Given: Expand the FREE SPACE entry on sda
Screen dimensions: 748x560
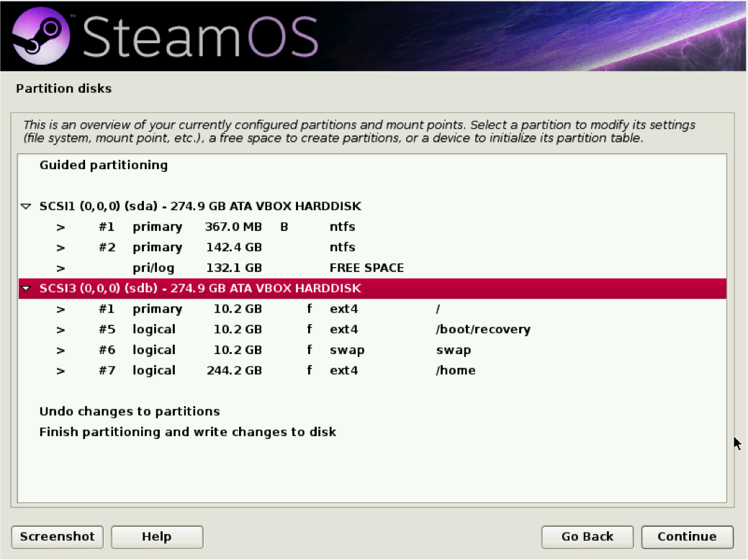Looking at the screenshot, I should coord(60,267).
